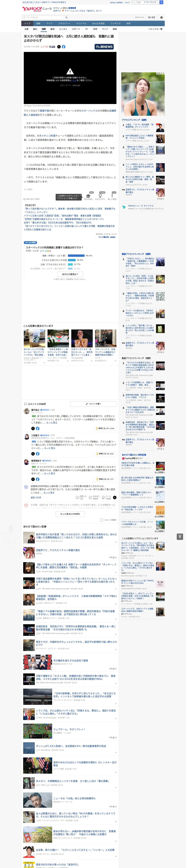Share 三牧聖子's comment on Facebook
The width and height of the screenshot is (186, 868).
pyautogui.click(x=38, y=454)
